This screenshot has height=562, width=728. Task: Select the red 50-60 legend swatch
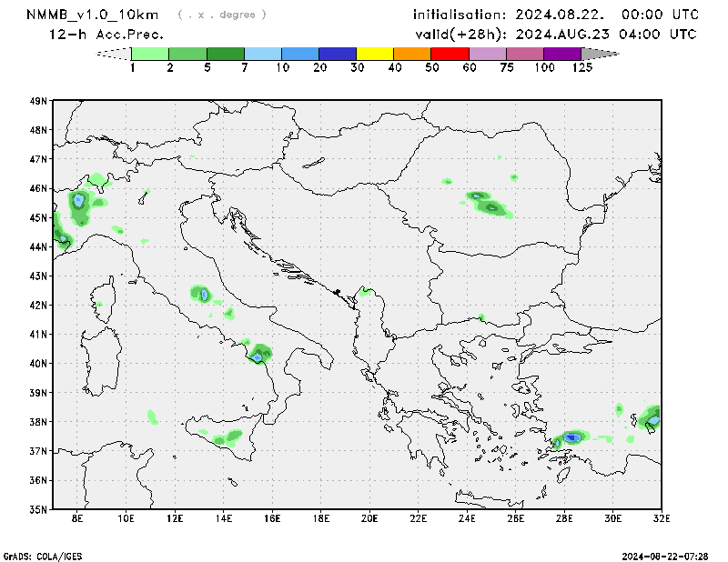tap(450, 54)
